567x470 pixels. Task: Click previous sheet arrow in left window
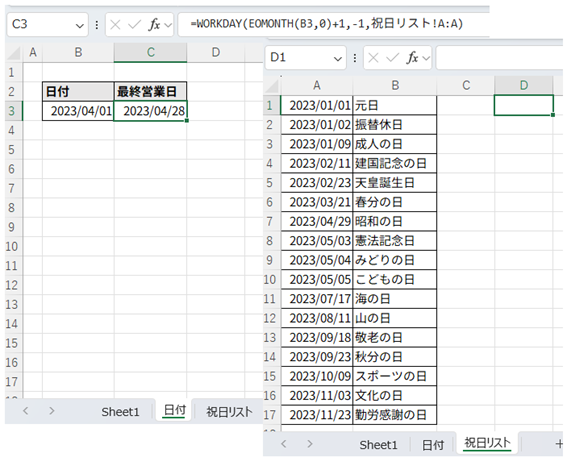(x=25, y=411)
